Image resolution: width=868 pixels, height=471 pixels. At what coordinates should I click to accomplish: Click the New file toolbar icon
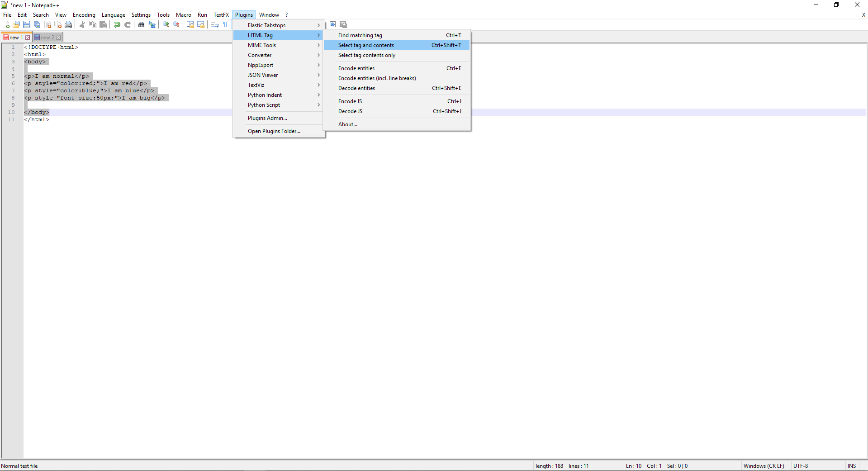[6, 25]
